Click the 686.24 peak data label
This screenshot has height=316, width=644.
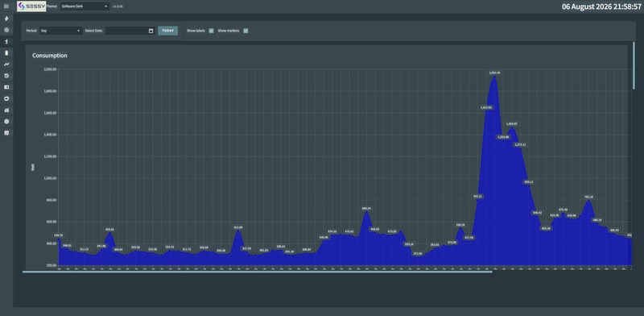366,208
